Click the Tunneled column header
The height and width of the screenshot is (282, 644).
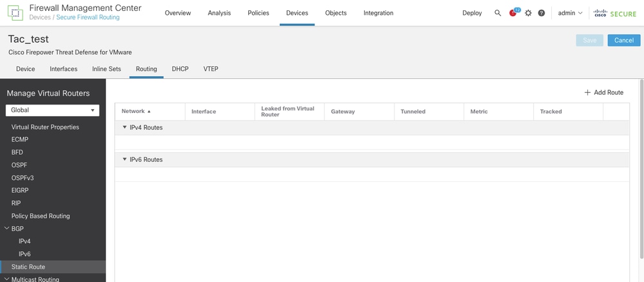click(413, 112)
